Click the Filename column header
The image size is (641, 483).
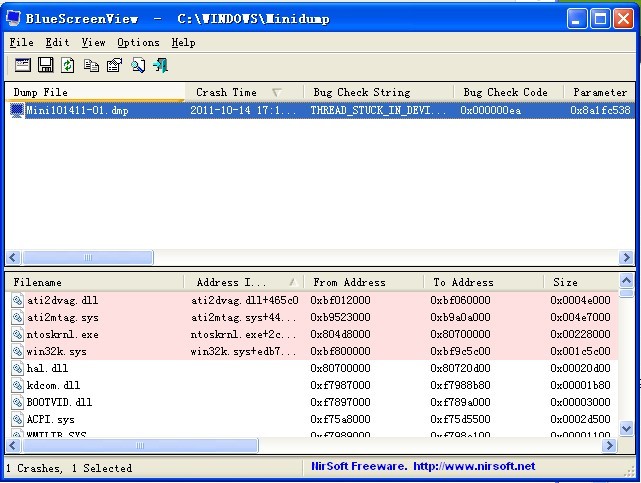pos(38,282)
